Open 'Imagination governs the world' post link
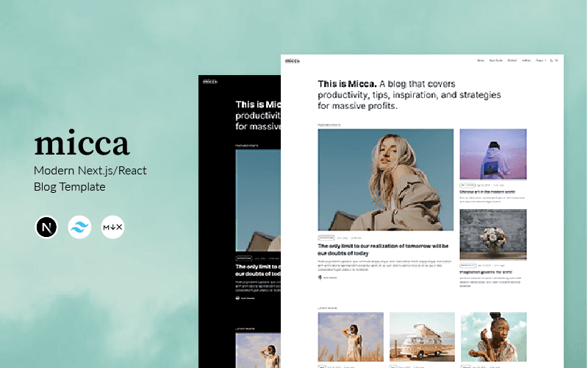The width and height of the screenshot is (588, 368). click(x=486, y=272)
